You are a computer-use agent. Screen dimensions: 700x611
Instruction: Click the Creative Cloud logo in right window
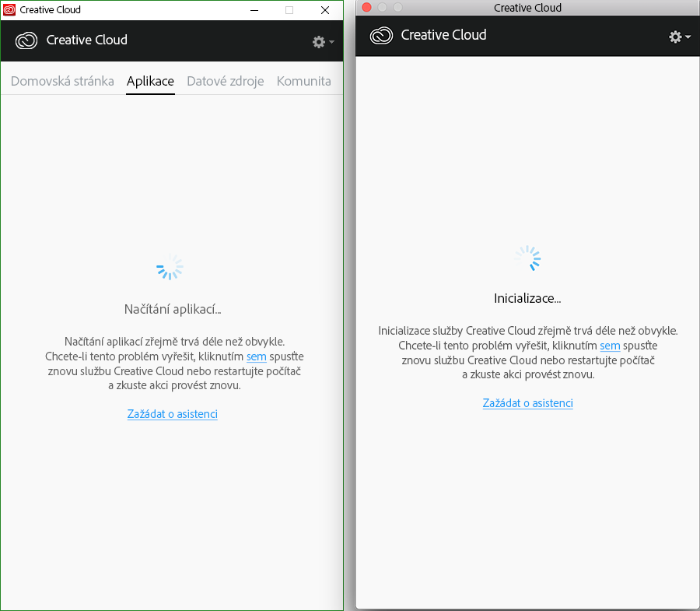coord(381,35)
